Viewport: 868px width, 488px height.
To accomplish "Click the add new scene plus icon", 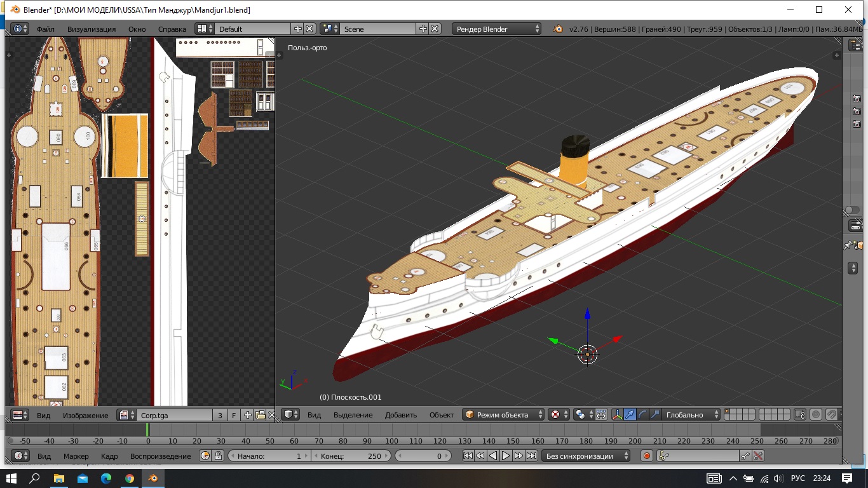I will click(423, 29).
